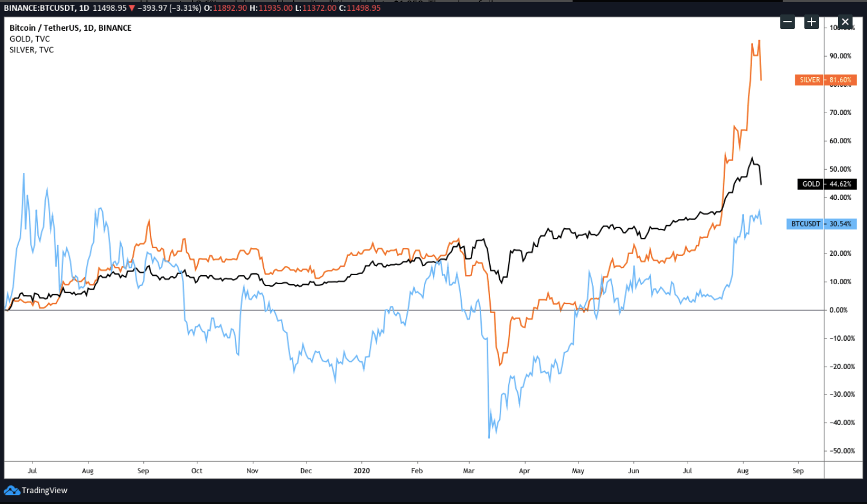Click the Jun label on time axis
Screen dimensions: 867x504
(633, 470)
